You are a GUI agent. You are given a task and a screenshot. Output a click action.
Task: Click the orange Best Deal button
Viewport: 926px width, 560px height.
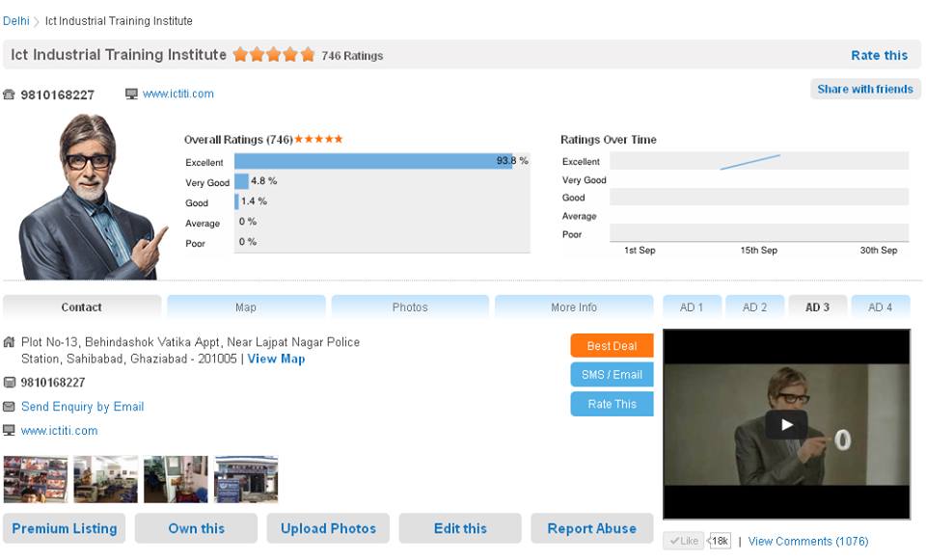point(612,346)
